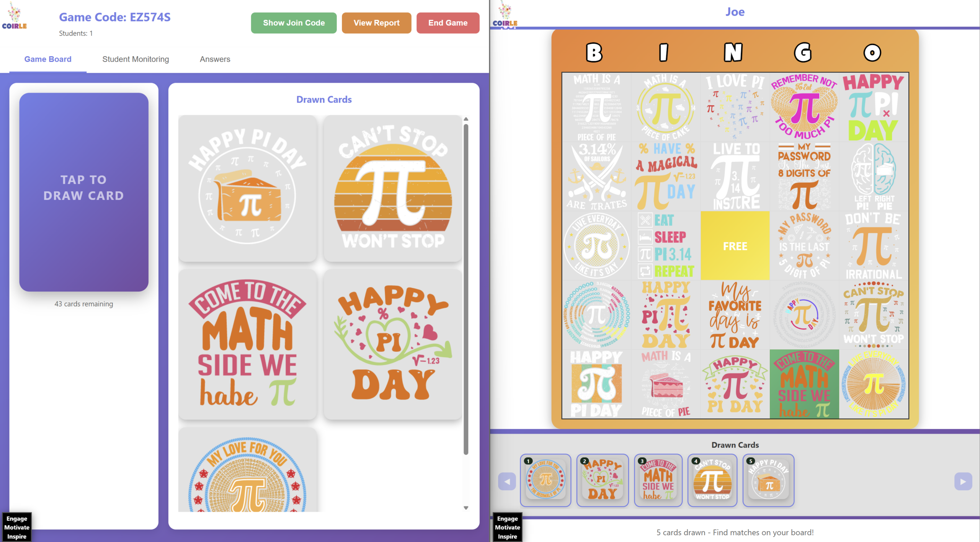Click the left arrow in drawn cards carousel
980x542 pixels.
(x=507, y=482)
